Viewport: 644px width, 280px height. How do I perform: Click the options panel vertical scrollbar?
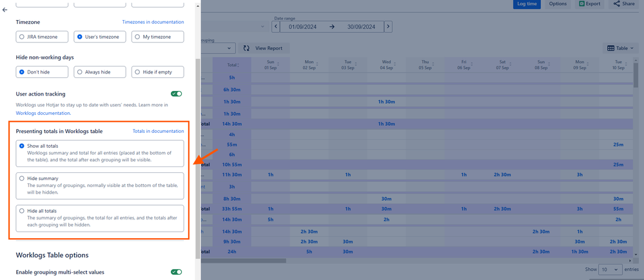pos(198,158)
